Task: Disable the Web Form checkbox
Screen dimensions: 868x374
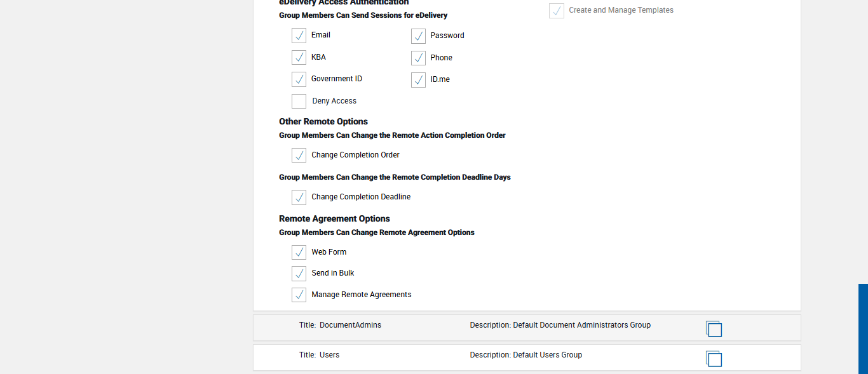Action: pos(299,253)
